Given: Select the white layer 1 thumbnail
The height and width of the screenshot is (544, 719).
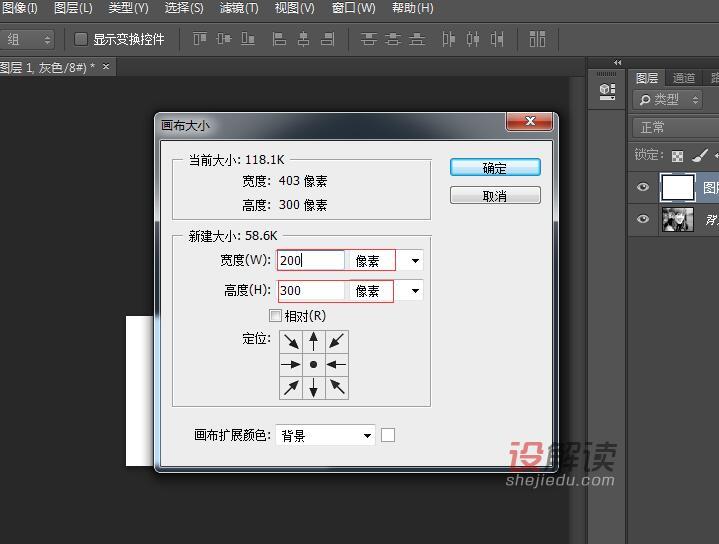Looking at the screenshot, I should tap(678, 187).
